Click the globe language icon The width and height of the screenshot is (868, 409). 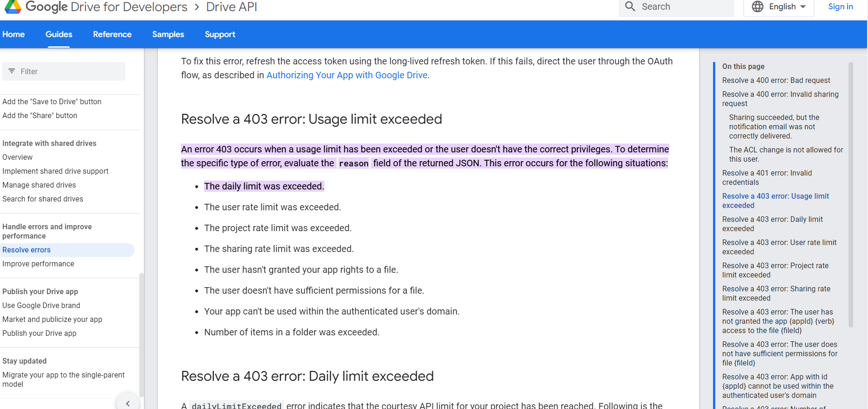[757, 6]
